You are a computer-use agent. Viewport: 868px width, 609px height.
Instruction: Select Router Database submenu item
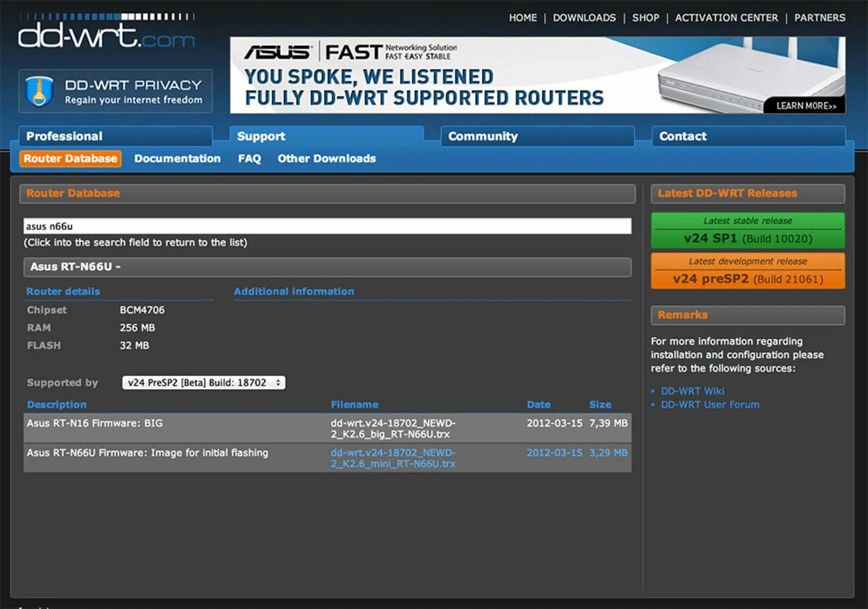[x=70, y=158]
